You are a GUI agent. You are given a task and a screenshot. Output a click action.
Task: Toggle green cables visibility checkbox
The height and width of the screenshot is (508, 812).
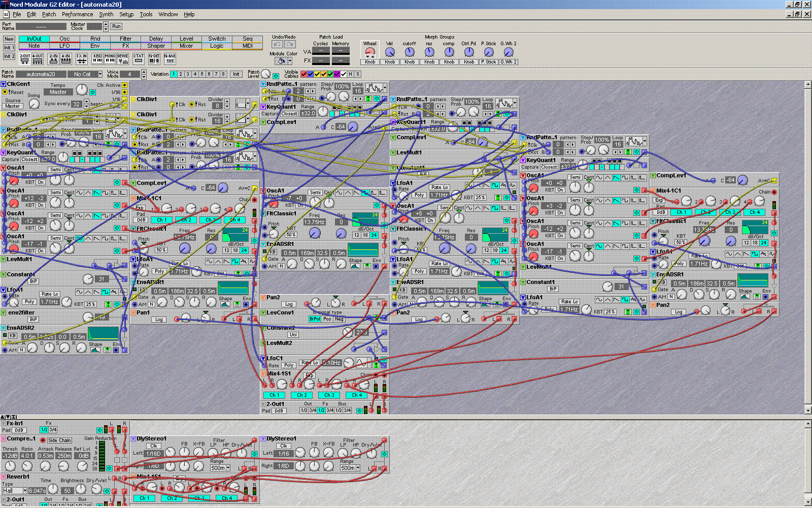coord(330,74)
